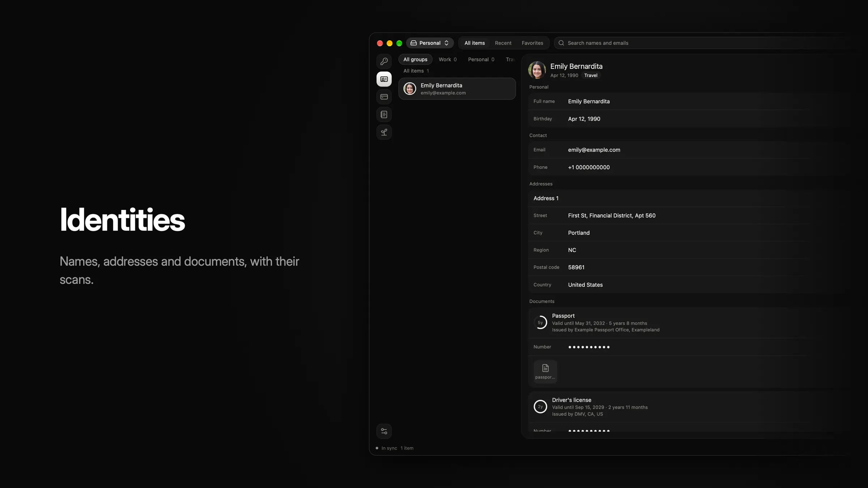Click the Travel tag on the identity
Screen dimensions: 868x488
(591, 76)
